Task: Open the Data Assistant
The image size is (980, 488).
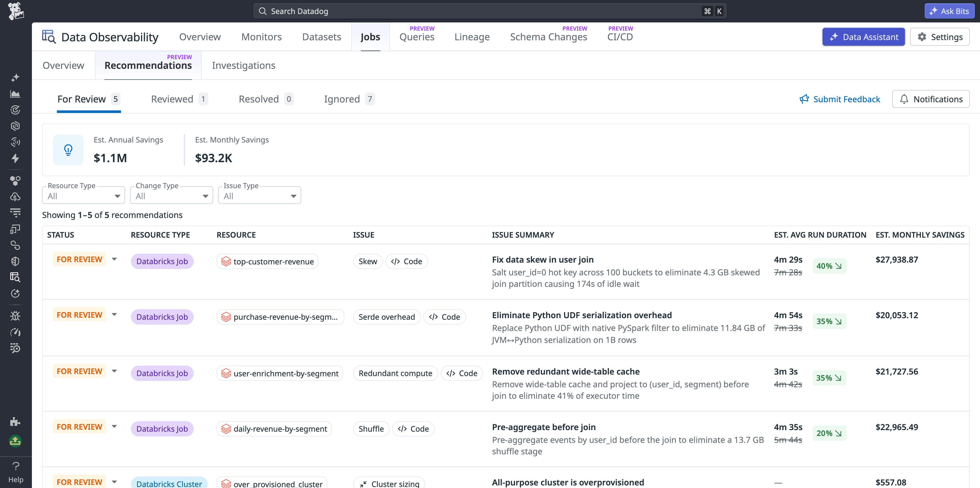Action: (863, 37)
